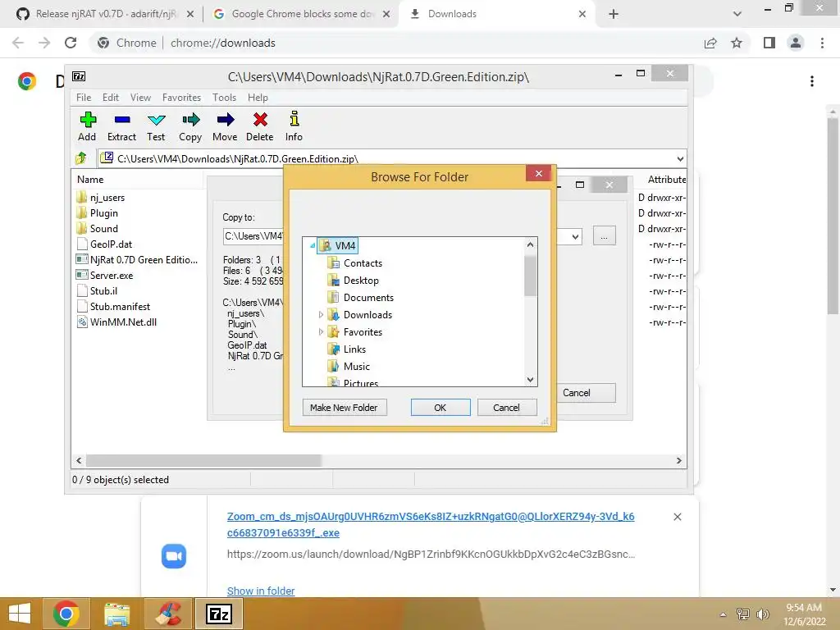The width and height of the screenshot is (840, 630).
Task: Show hidden system tray icons
Action: pyautogui.click(x=724, y=614)
